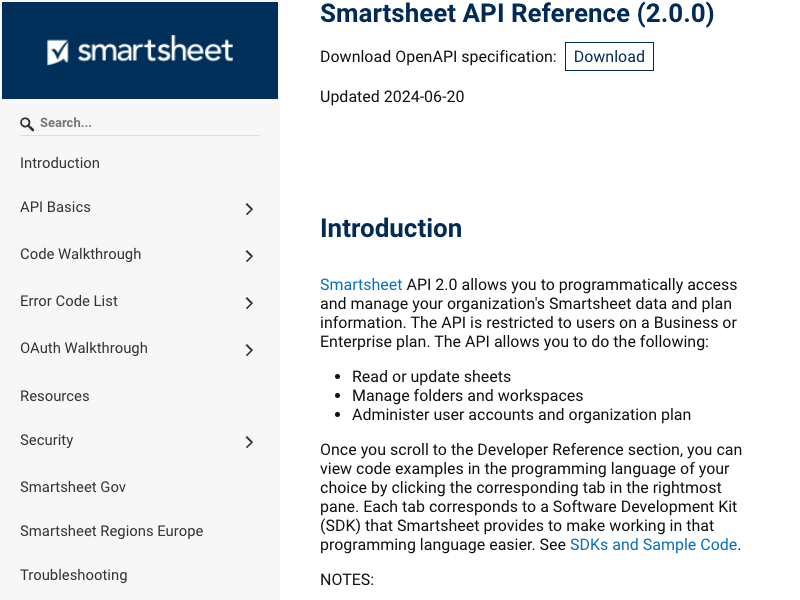Open Code Walkthrough in the sidebar
Image resolution: width=800 pixels, height=600 pixels.
(x=81, y=254)
